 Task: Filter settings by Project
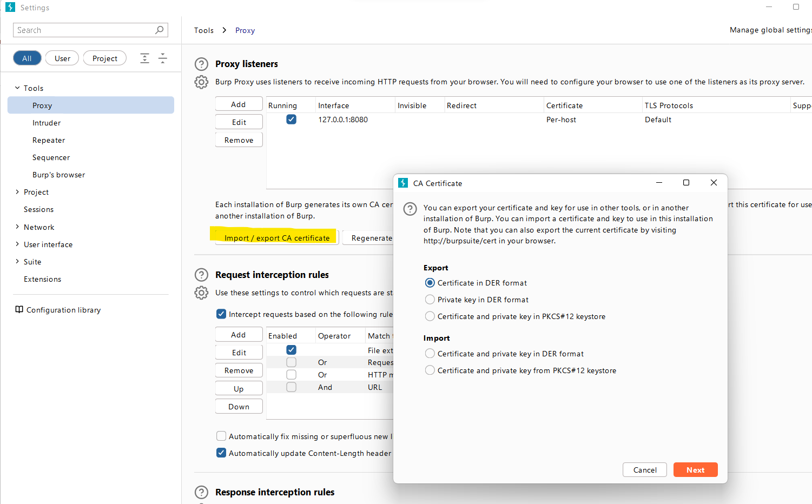point(105,58)
